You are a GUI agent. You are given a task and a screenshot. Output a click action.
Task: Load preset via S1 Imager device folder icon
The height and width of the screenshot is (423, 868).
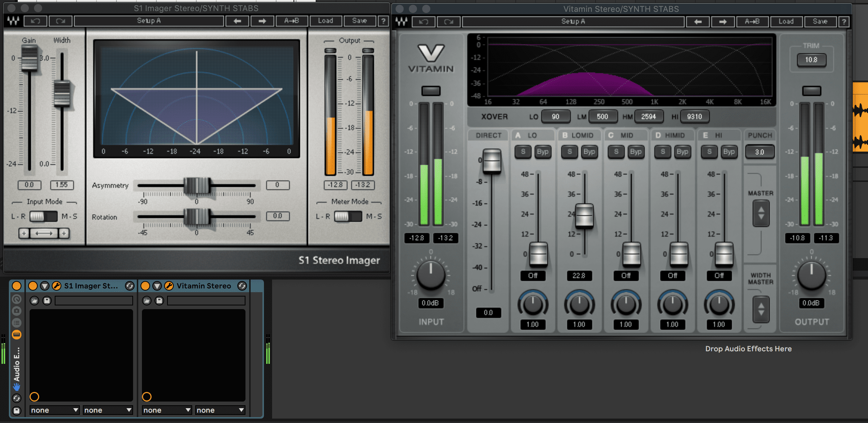click(x=34, y=301)
